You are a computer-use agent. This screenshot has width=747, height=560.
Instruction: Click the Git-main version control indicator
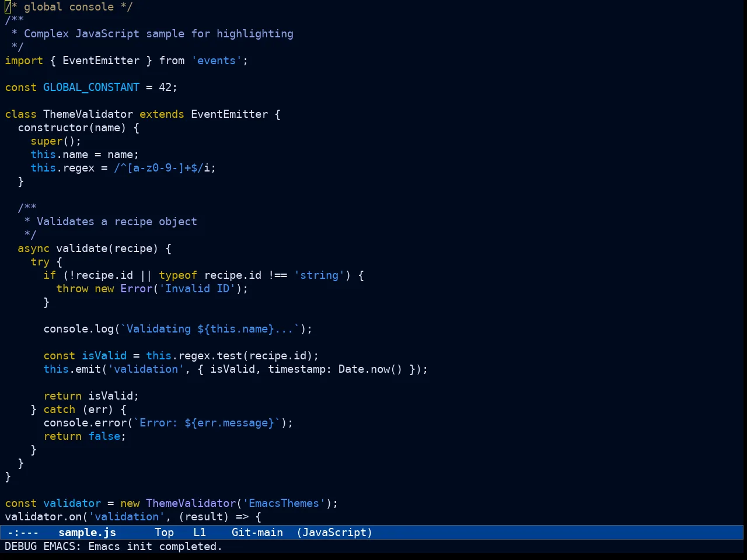[257, 533]
